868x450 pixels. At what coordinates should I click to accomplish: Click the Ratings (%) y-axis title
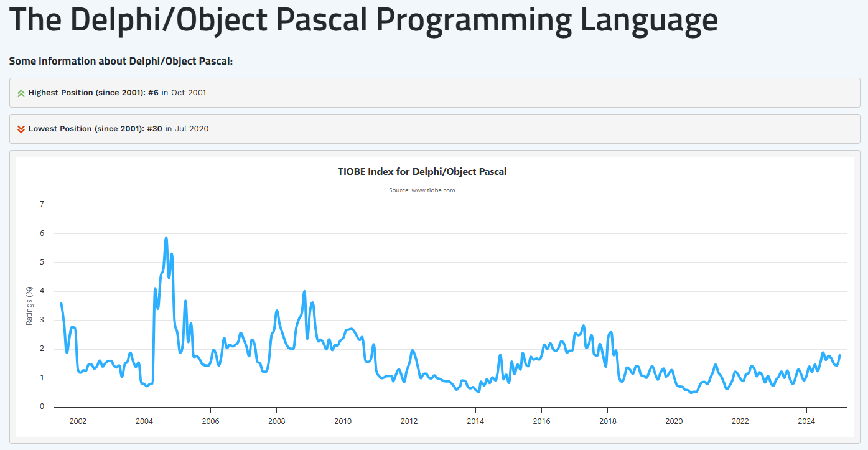pos(29,306)
